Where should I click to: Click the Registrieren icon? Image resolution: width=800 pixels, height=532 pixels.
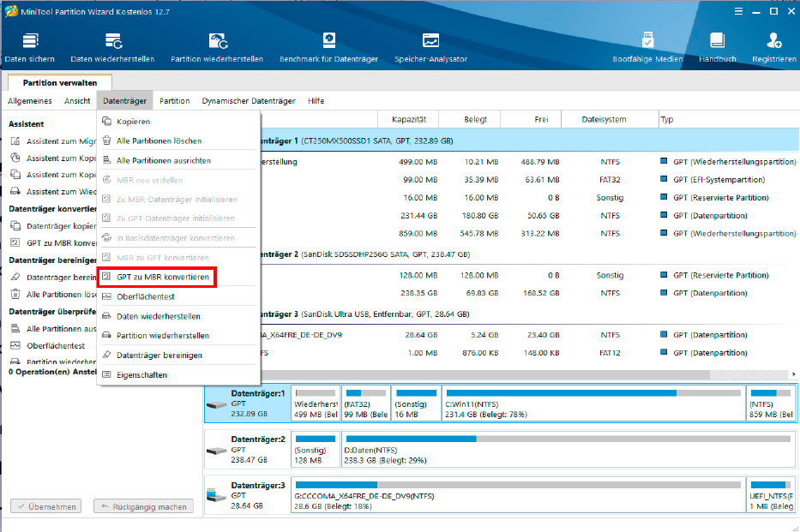[774, 41]
